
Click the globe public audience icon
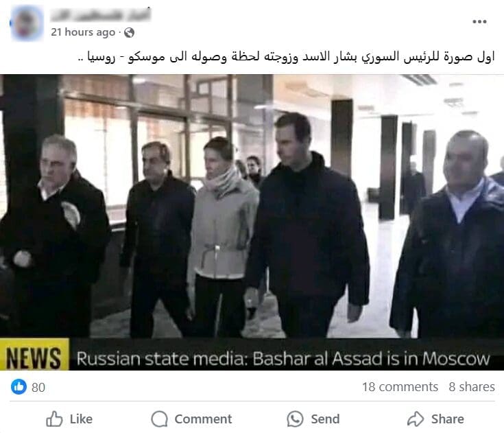pos(129,32)
